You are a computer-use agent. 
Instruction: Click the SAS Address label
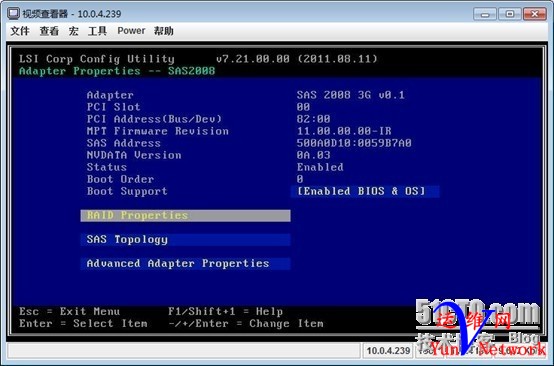pyautogui.click(x=124, y=143)
